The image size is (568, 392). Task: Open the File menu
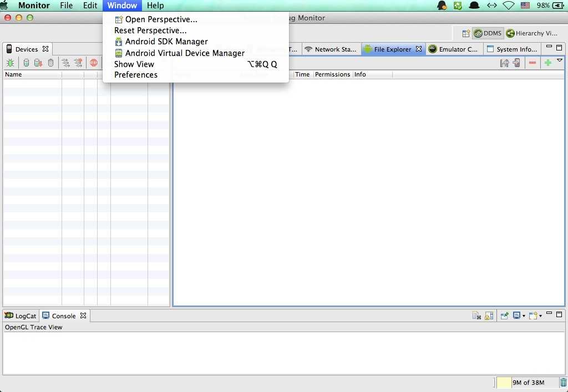67,6
